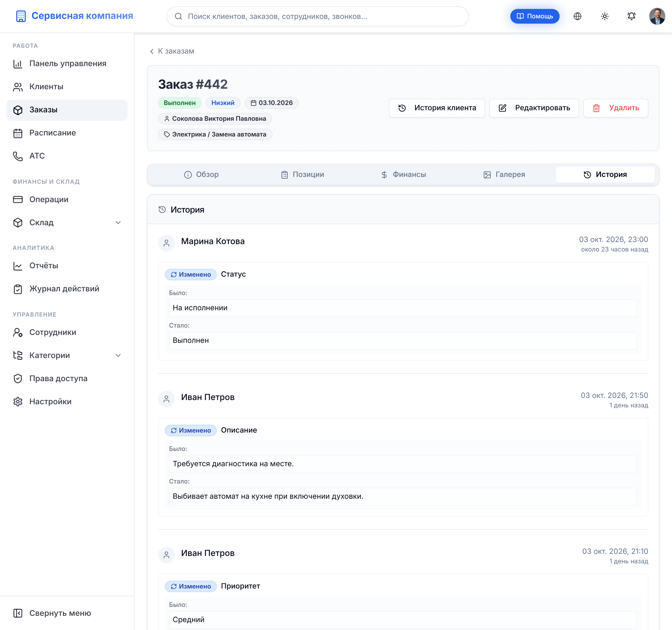Click Изменено badge next to Описание
Image resolution: width=672 pixels, height=630 pixels.
click(x=191, y=430)
